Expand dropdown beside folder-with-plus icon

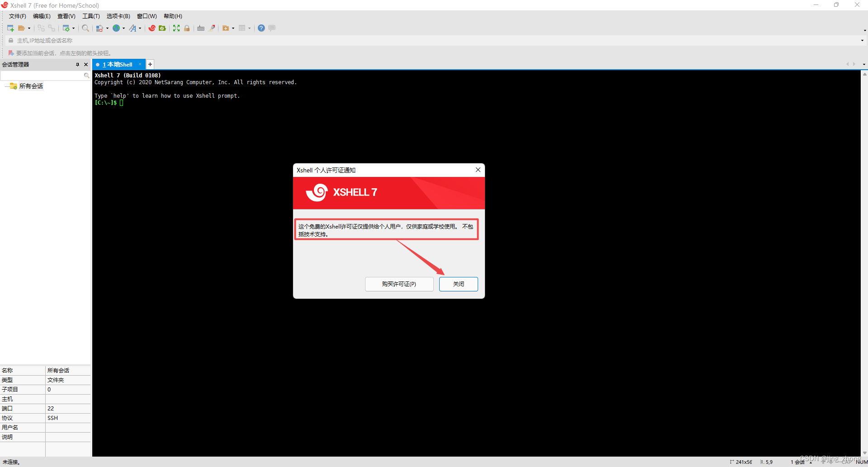[233, 28]
